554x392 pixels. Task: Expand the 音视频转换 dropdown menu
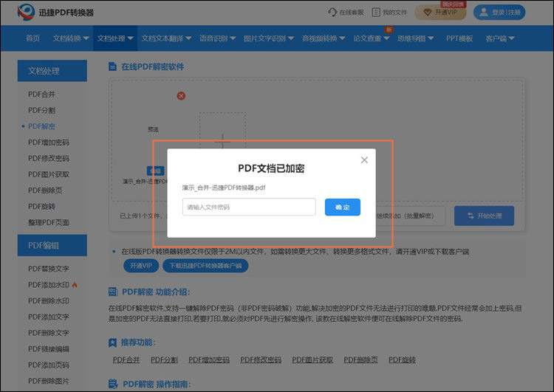(x=324, y=38)
